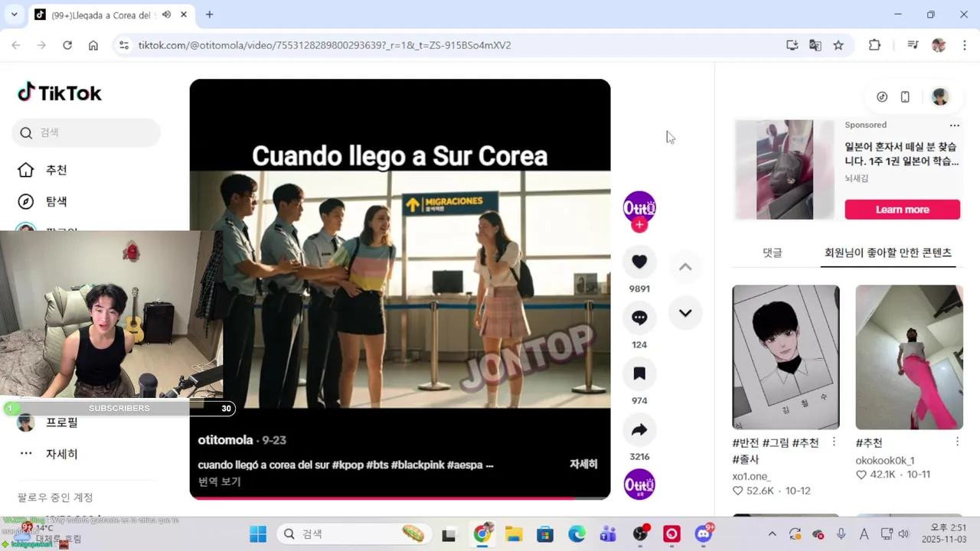Open the media control icon in Chrome toolbar
Screen dimensions: 980x551
913,45
